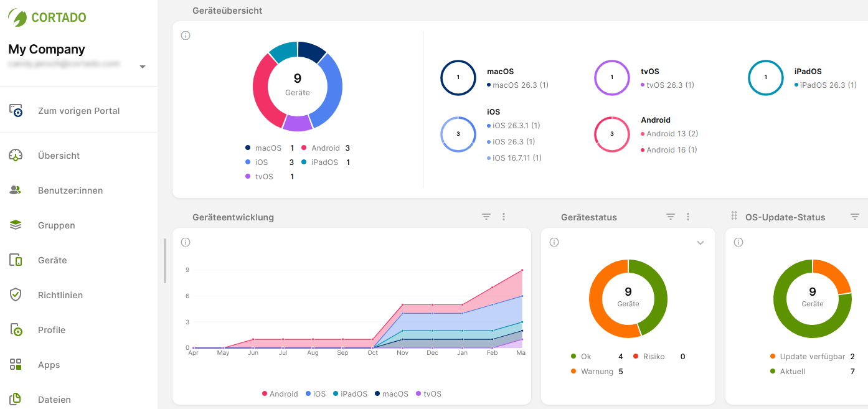This screenshot has height=409, width=868.
Task: Open the iOS 26.3.1 (1) link
Action: 516,125
